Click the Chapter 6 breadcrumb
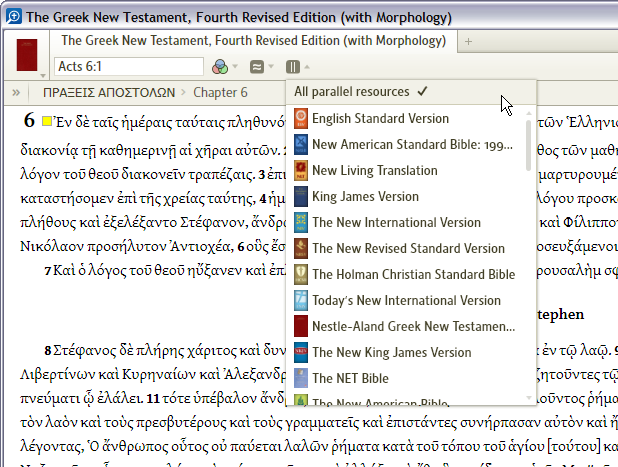The image size is (618, 467). pos(220,93)
